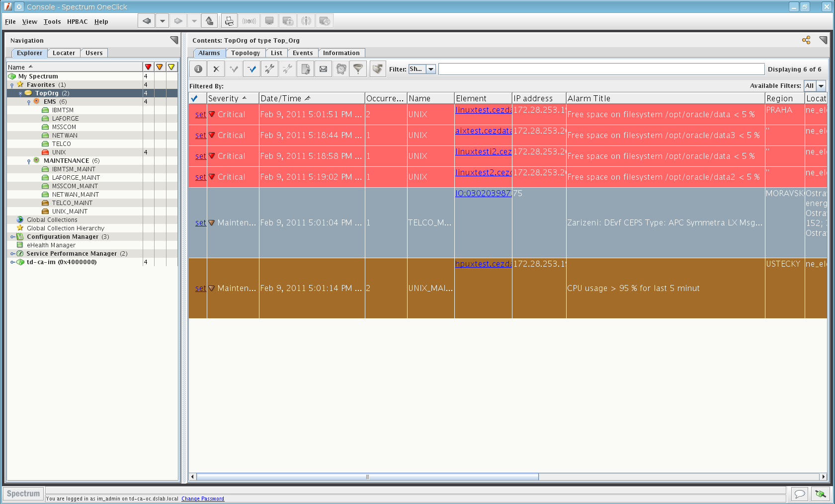Switch to the List tab

276,53
